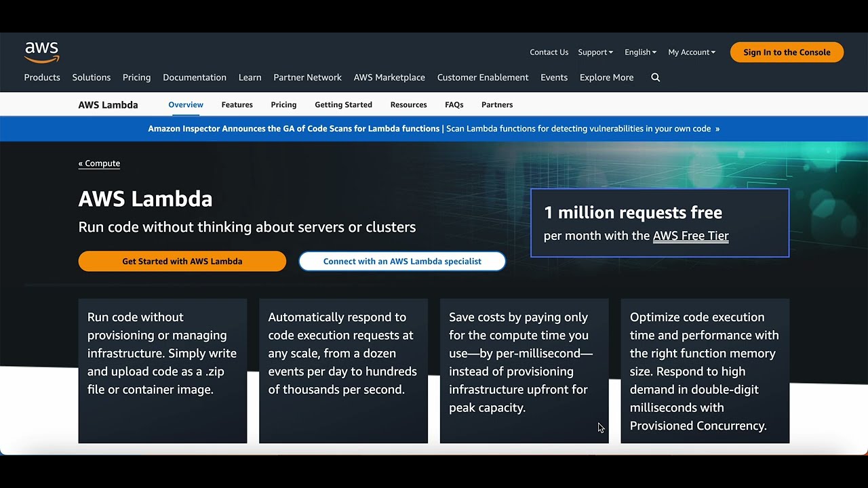Click Sign In to the Console button
The image size is (868, 488).
click(x=787, y=52)
